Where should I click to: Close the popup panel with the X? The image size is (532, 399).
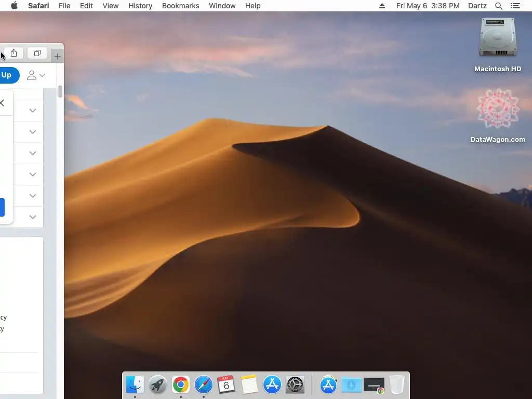pyautogui.click(x=3, y=103)
